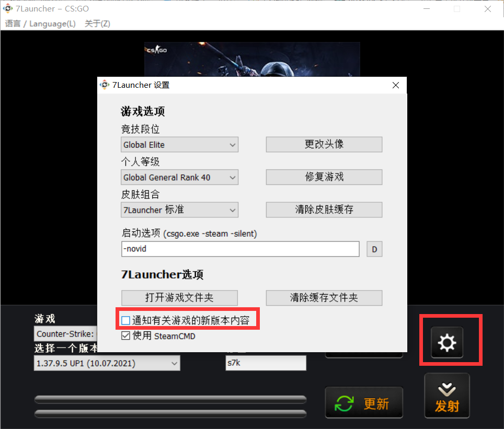Open the 关于(Z) menu
This screenshot has width=504, height=429.
(x=97, y=24)
